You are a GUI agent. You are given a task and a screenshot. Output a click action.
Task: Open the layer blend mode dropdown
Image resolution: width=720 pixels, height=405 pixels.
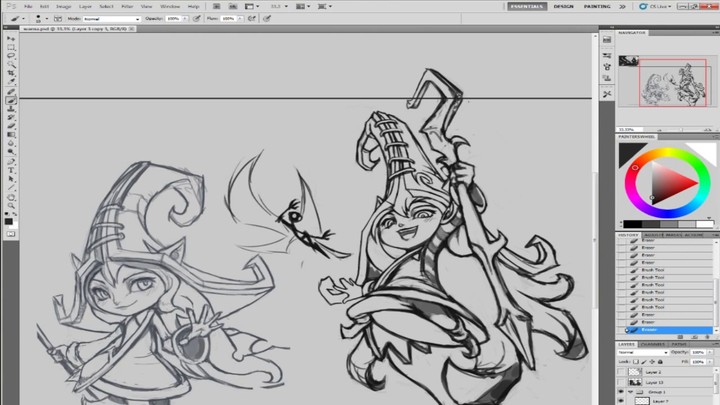(642, 352)
